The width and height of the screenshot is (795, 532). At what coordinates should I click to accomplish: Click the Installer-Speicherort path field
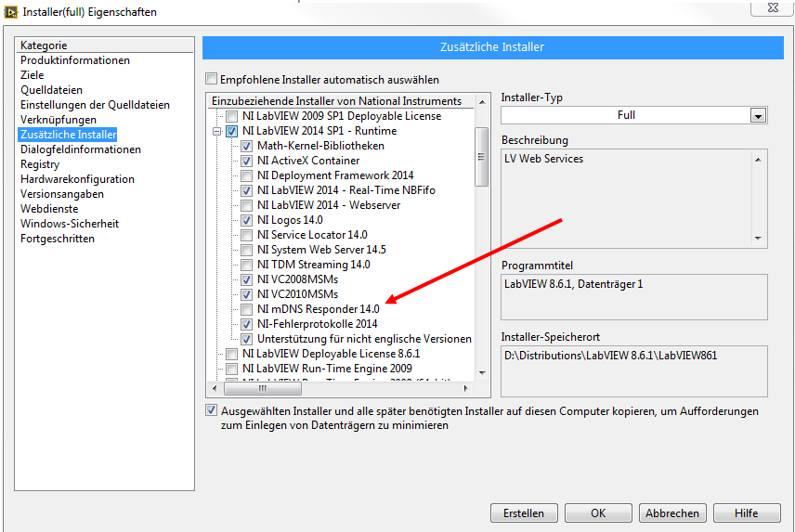coord(633,370)
